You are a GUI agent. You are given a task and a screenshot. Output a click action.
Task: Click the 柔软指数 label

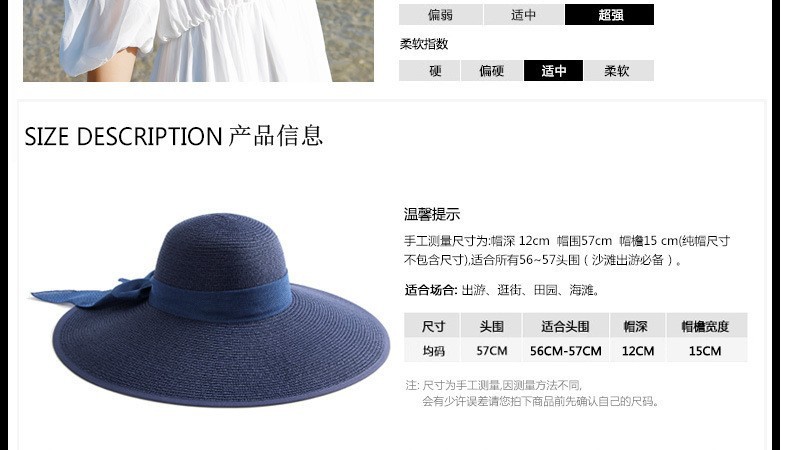(x=424, y=44)
